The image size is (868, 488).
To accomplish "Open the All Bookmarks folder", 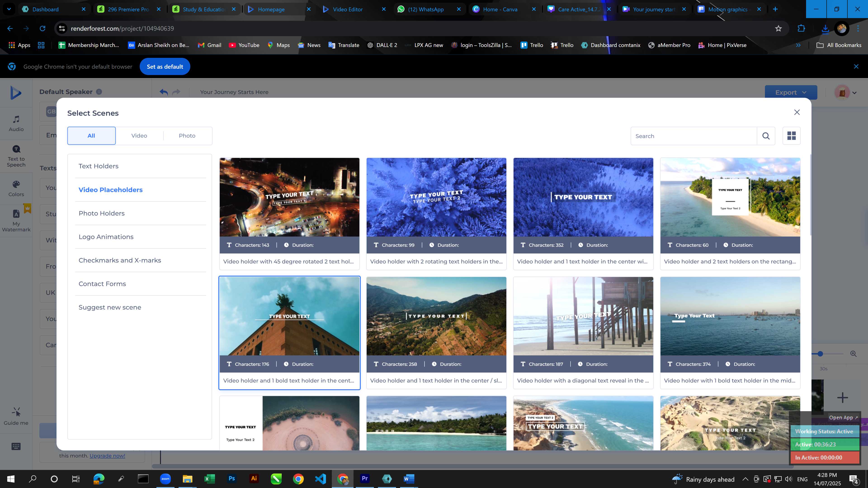I will click(839, 45).
